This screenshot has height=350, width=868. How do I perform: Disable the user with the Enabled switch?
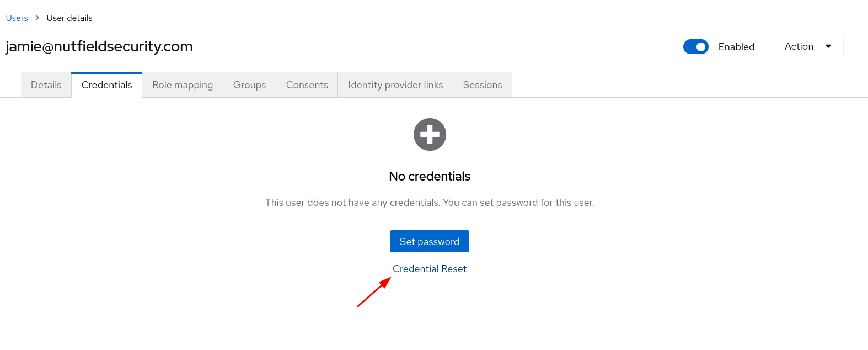[x=695, y=47]
